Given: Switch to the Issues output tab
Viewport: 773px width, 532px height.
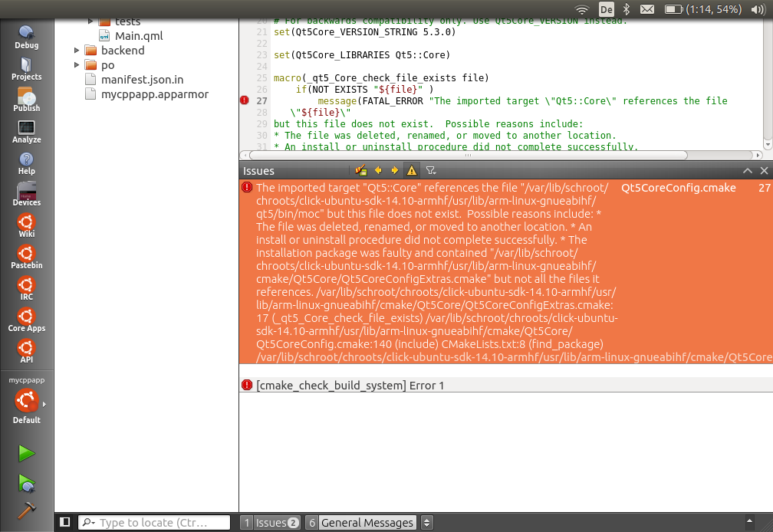Looking at the screenshot, I should tap(270, 523).
